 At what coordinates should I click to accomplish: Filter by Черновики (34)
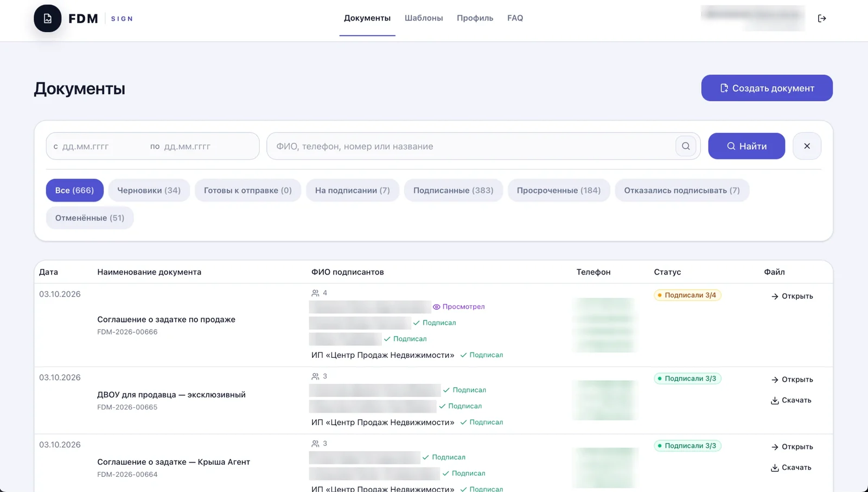click(x=149, y=191)
